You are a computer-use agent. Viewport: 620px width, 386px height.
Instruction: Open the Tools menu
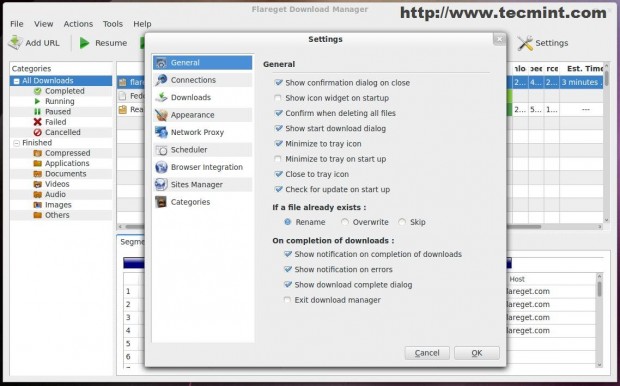(x=113, y=24)
